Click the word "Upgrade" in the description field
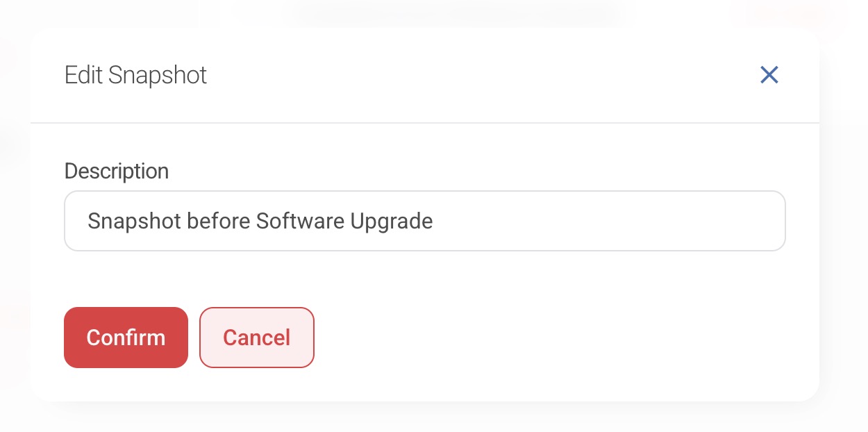 click(392, 221)
